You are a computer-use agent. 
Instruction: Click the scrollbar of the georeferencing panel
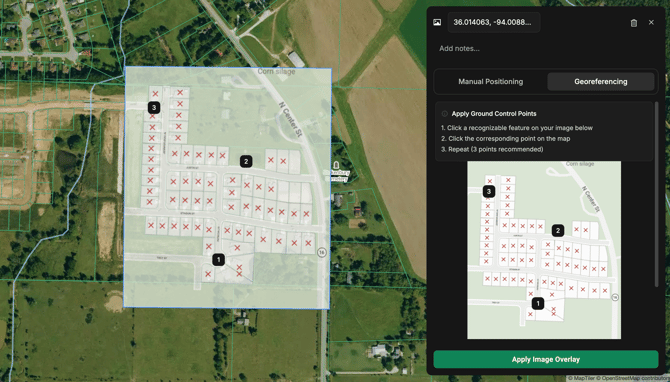[x=657, y=194]
